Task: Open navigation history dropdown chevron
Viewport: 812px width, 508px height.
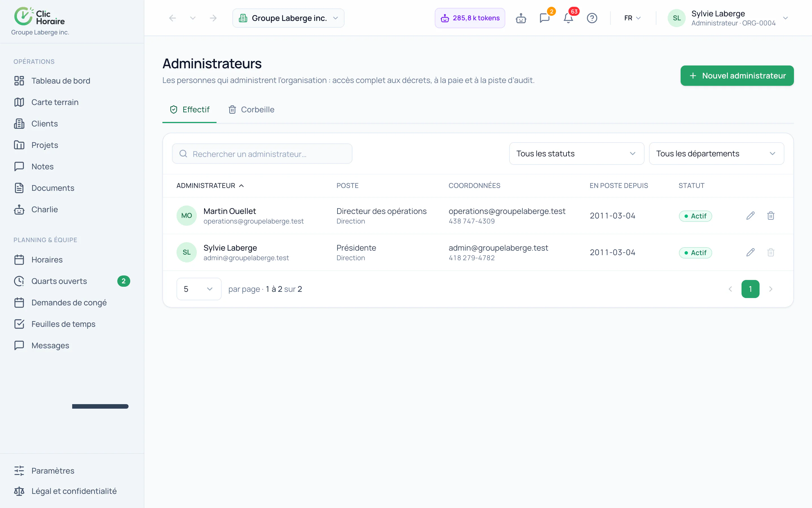Action: tap(193, 18)
